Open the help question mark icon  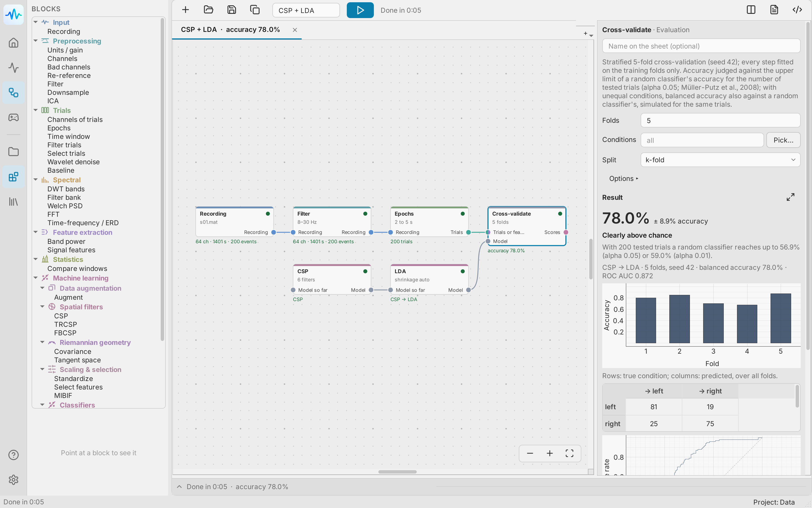[x=14, y=455]
